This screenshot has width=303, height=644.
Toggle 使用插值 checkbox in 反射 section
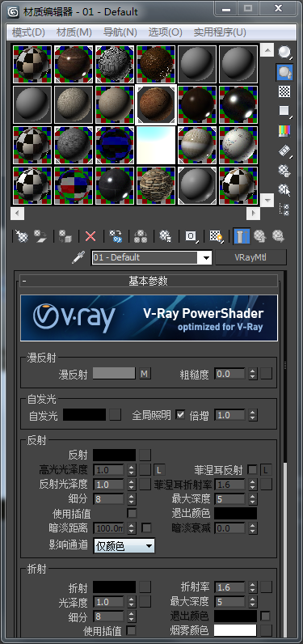[x=132, y=514]
